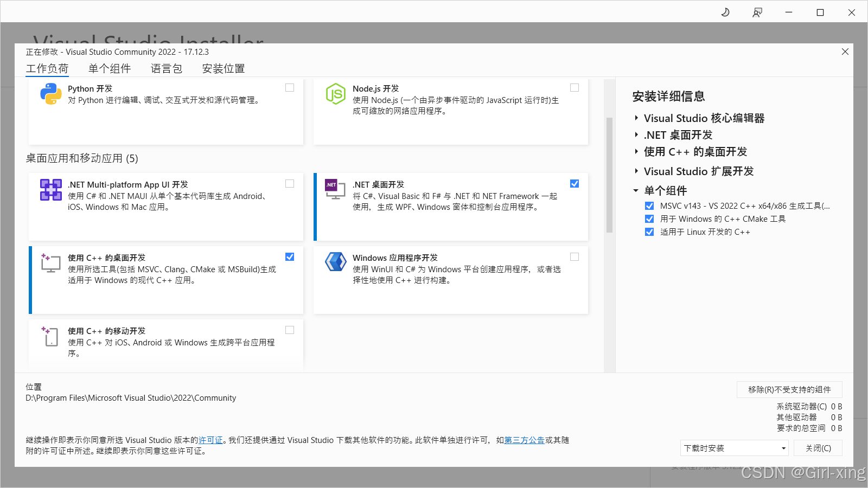This screenshot has width=868, height=488.
Task: Uncheck 使用 C++ 的桌面开发 checkbox
Action: point(290,256)
